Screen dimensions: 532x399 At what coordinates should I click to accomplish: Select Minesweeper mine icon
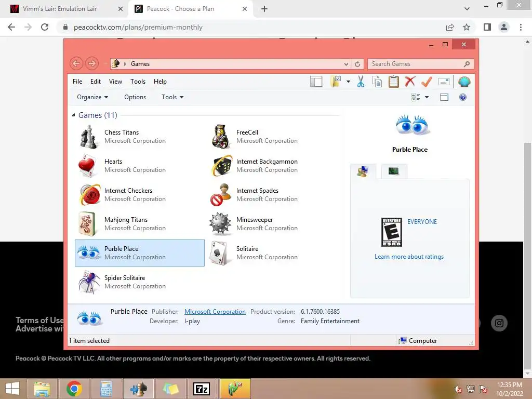pos(220,224)
